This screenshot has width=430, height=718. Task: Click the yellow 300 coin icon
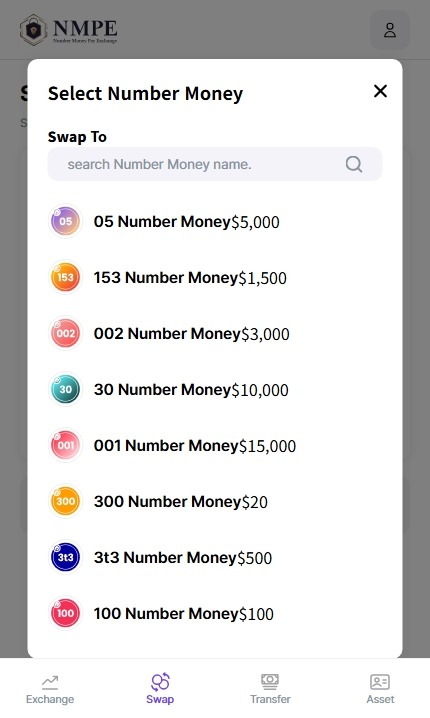click(x=65, y=501)
